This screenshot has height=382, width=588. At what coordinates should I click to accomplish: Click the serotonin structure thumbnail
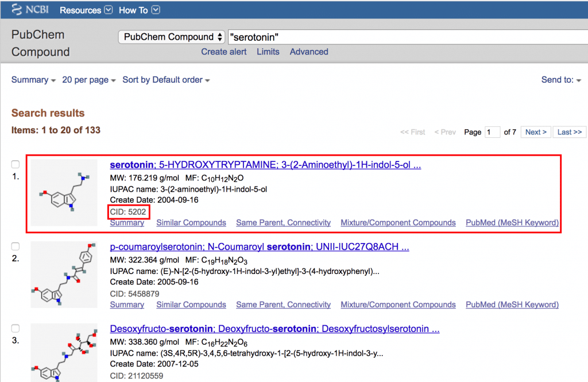[x=64, y=192]
